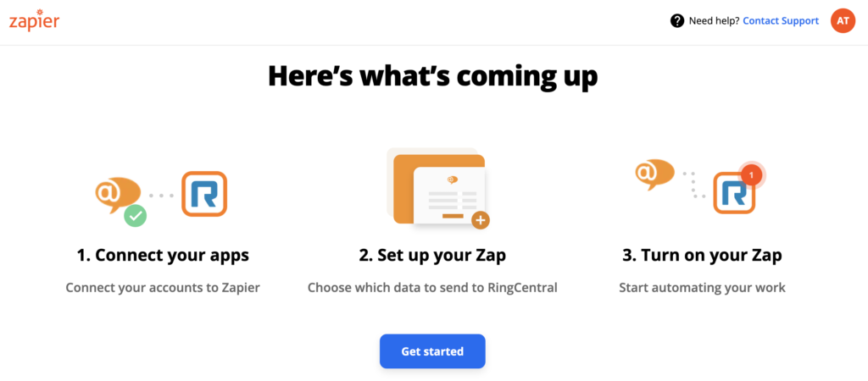Screen dimensions: 868x381
Task: Click "Connect your accounts to Zapier" text
Action: pos(163,288)
